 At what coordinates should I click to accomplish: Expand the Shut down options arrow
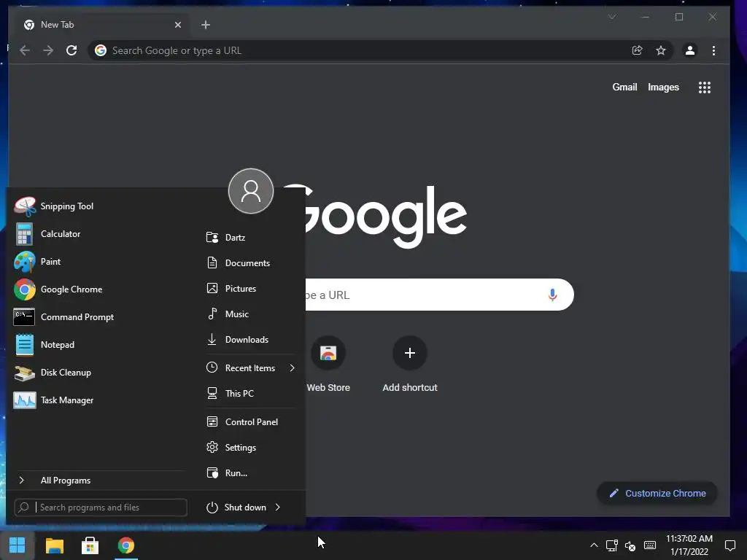tap(278, 507)
